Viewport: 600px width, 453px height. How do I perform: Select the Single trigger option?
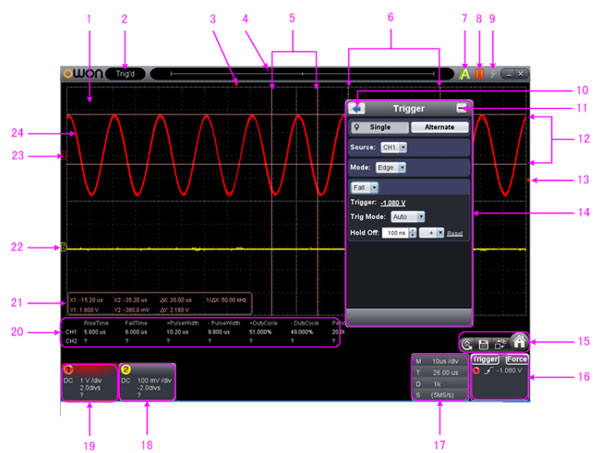(x=378, y=128)
